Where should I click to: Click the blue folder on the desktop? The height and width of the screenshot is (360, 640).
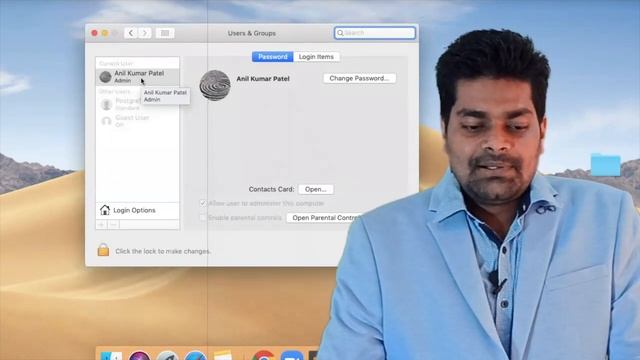(605, 165)
